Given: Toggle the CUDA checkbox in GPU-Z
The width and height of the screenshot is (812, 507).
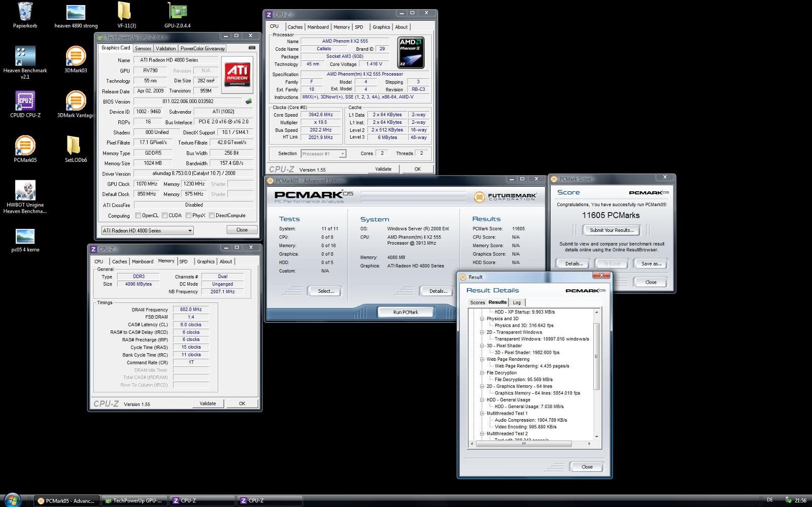Looking at the screenshot, I should click(x=164, y=215).
